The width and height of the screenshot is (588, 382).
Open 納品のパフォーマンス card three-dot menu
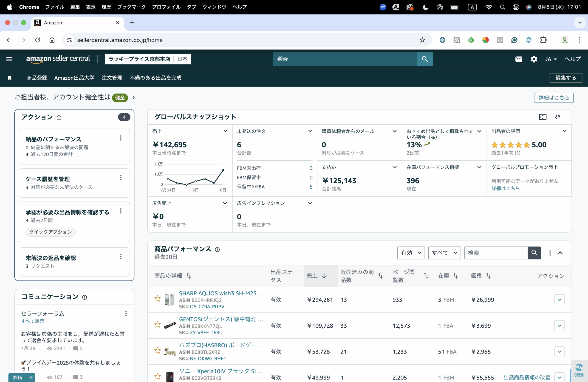click(121, 138)
